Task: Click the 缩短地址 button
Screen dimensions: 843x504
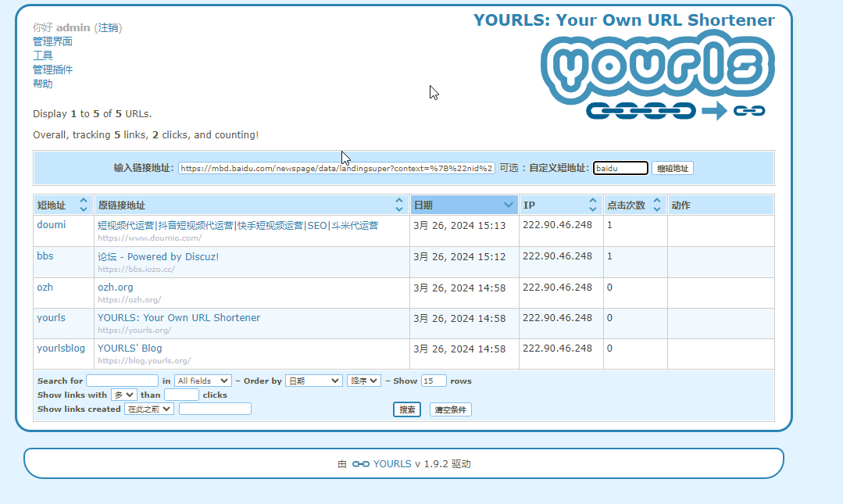Action: [x=673, y=168]
